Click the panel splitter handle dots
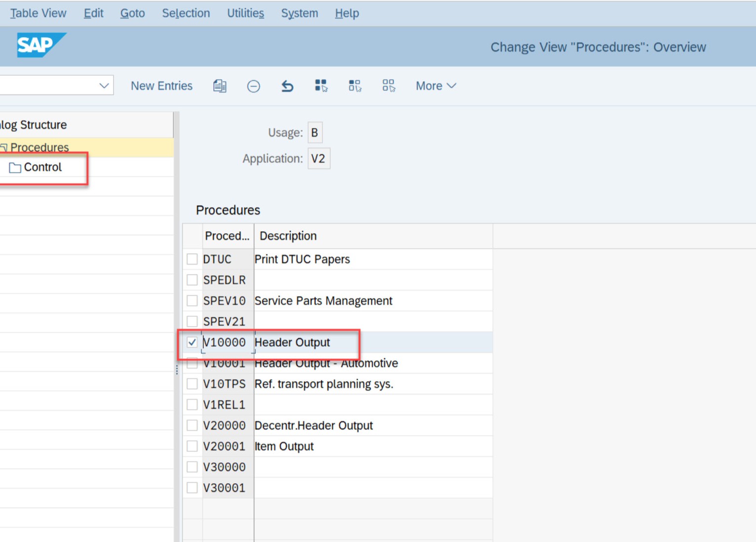This screenshot has height=542, width=756. point(177,370)
